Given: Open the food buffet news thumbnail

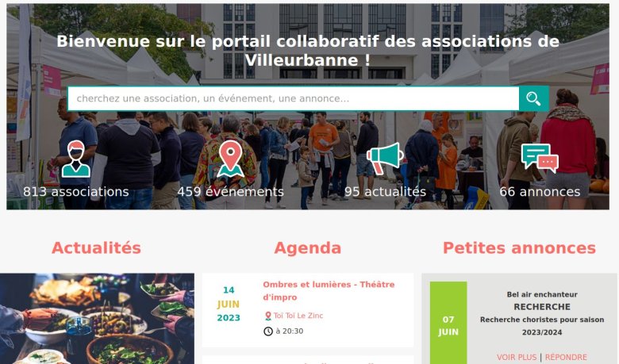Looking at the screenshot, I should coord(97,319).
